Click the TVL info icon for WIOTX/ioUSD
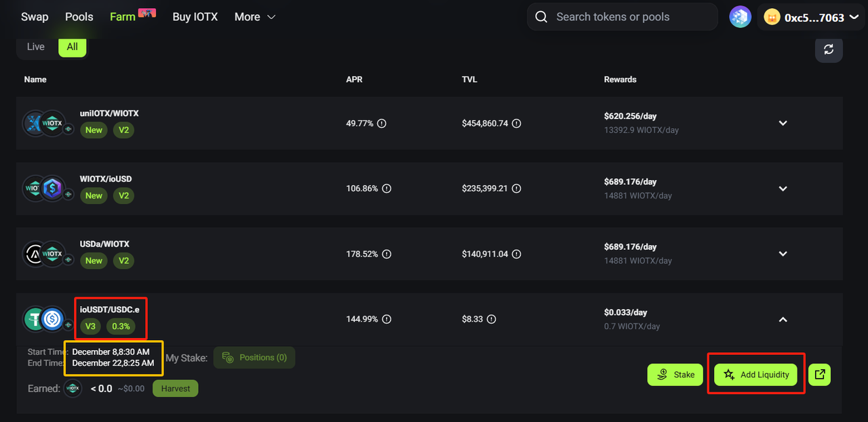This screenshot has width=868, height=422. point(517,188)
